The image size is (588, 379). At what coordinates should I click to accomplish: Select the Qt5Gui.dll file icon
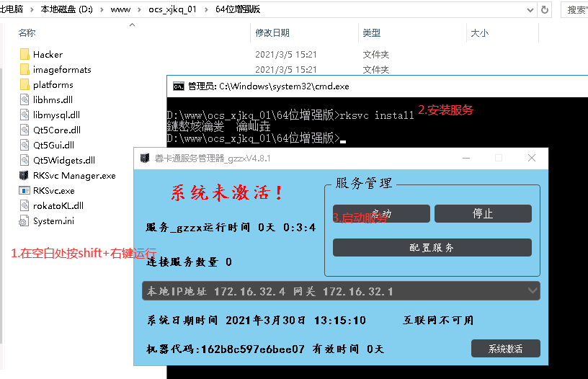pos(24,145)
